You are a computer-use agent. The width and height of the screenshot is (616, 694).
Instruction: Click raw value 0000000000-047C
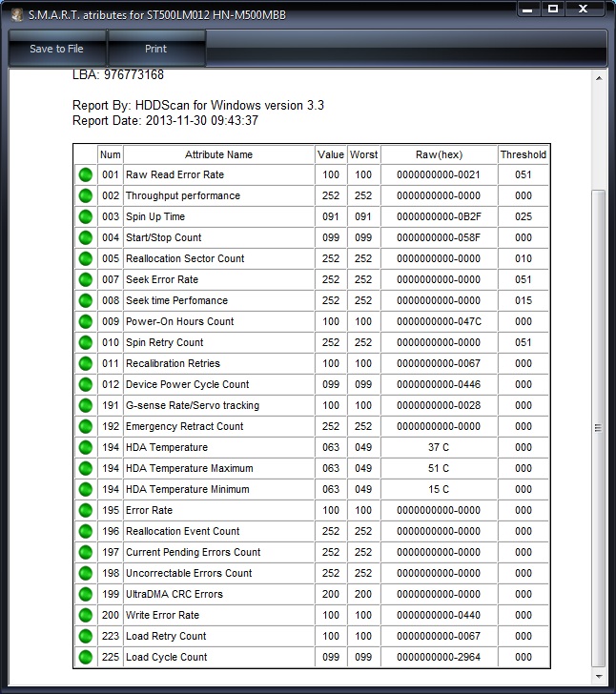click(439, 322)
